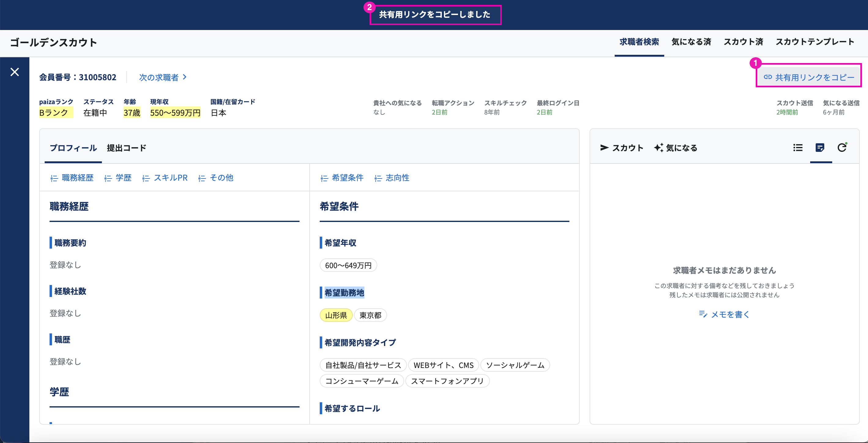Click the 山形県 location chip
Screen dimensions: 868x443
tap(336, 315)
